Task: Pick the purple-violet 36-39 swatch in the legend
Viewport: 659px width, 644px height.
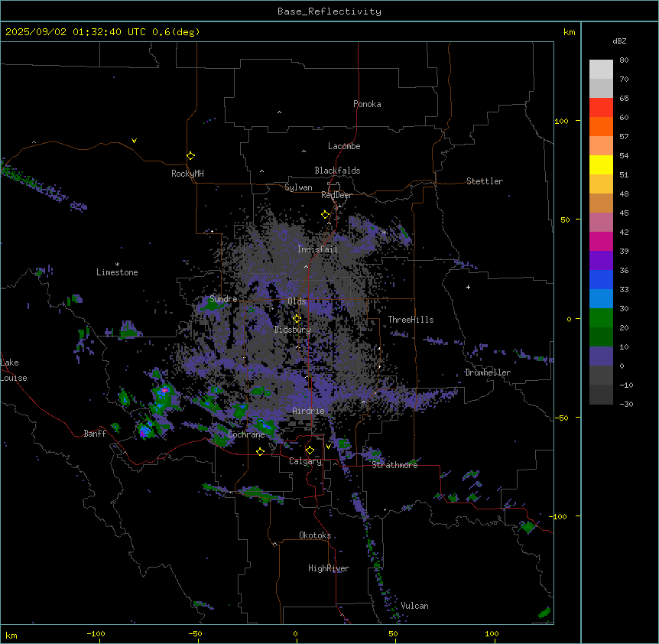Action: 601,261
